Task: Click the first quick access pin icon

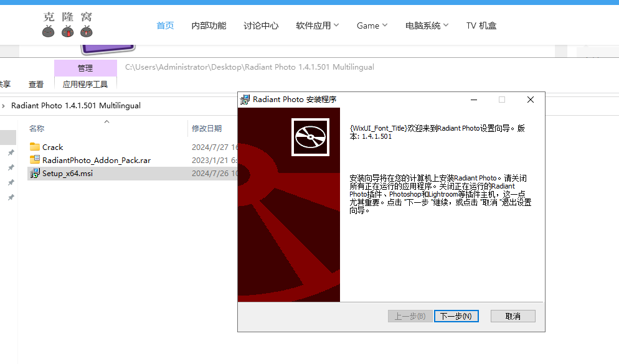Action: click(11, 152)
